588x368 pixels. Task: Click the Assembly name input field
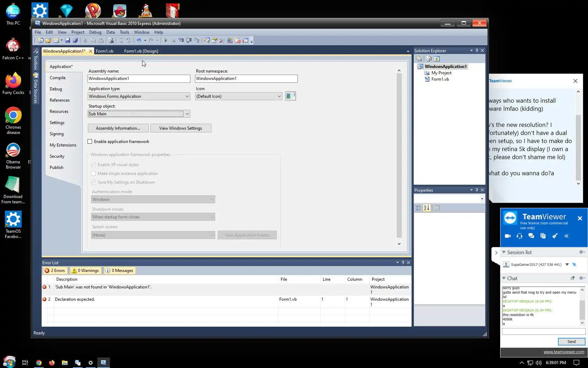[139, 79]
